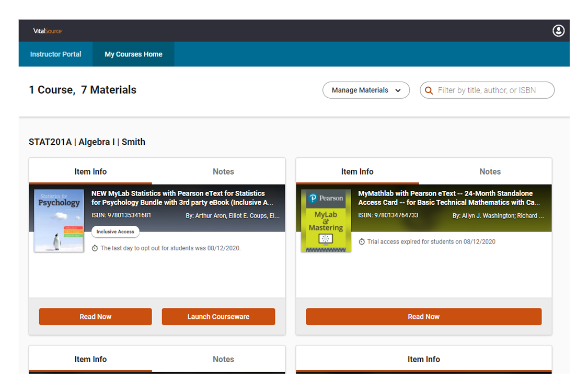The width and height of the screenshot is (588, 392).
Task: Switch to Notes tab on Statistics card
Action: [x=223, y=171]
